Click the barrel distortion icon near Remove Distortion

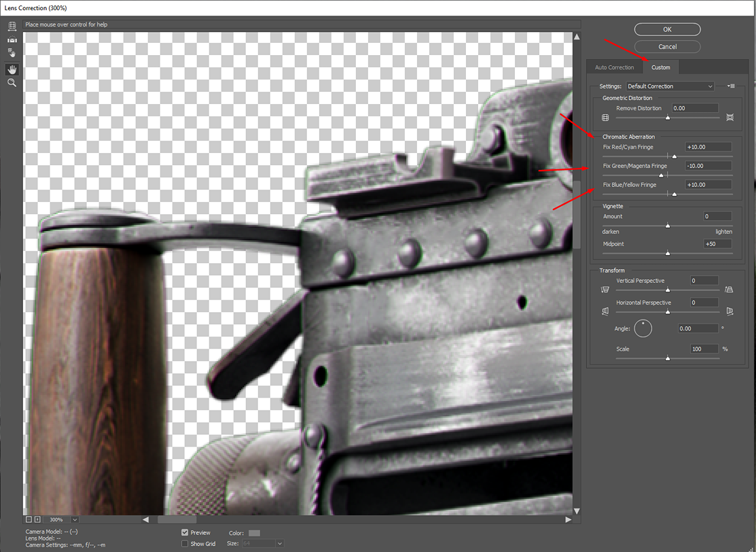[x=605, y=117]
